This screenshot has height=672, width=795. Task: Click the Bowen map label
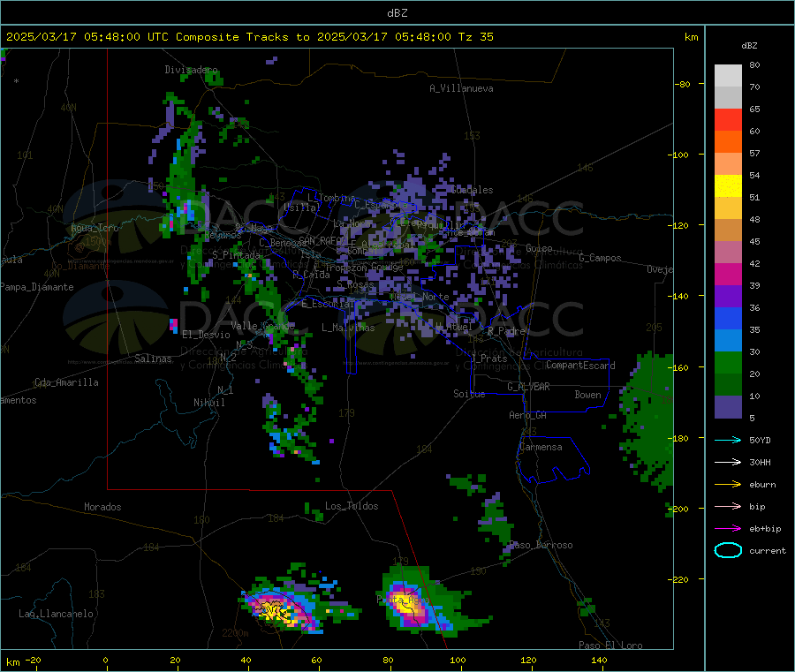click(588, 395)
